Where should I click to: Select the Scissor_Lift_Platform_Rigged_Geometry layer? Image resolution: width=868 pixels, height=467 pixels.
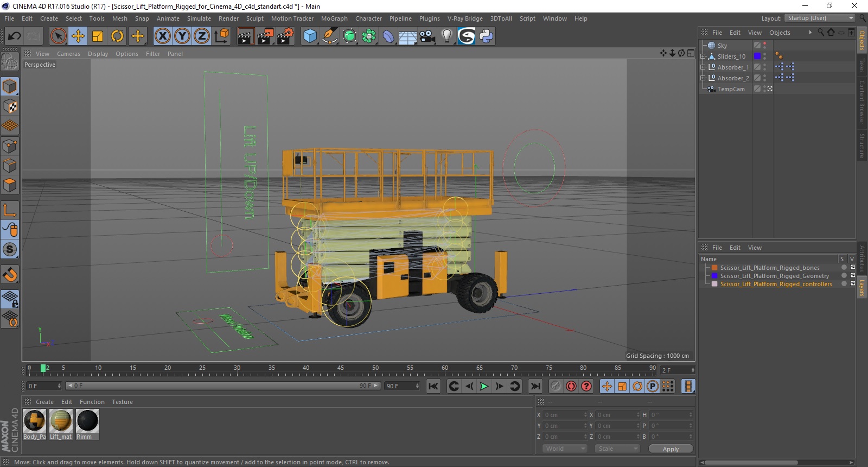tap(774, 276)
